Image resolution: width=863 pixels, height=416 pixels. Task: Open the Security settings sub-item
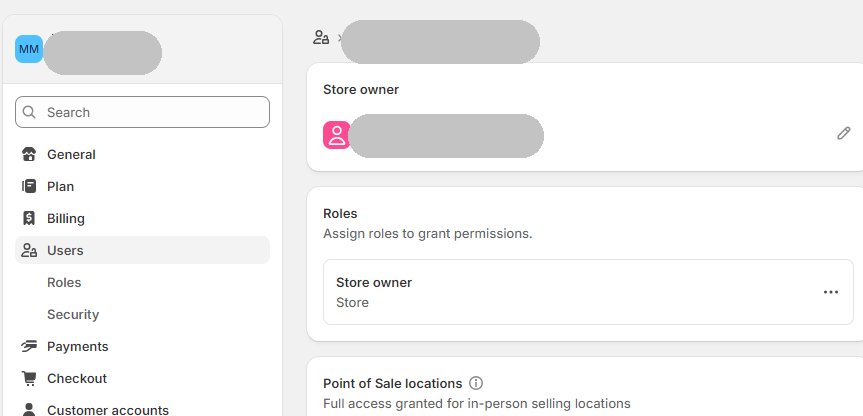pyautogui.click(x=73, y=315)
